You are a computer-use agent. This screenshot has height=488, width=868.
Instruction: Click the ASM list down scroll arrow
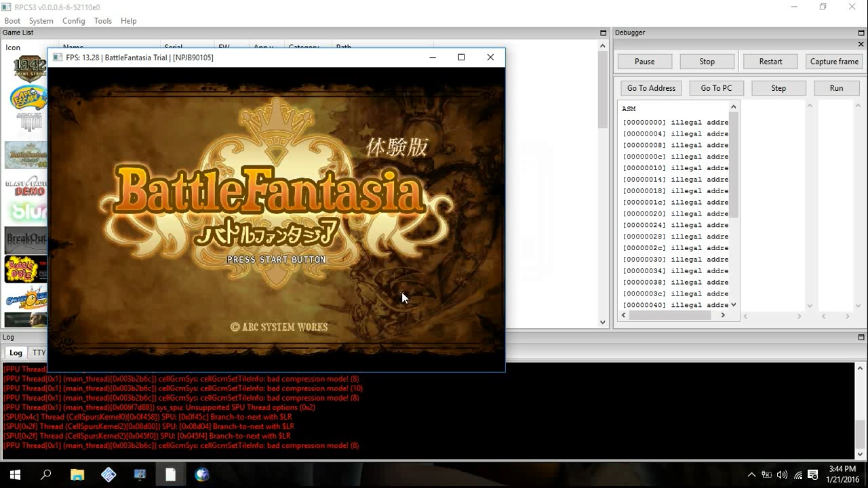(x=733, y=305)
